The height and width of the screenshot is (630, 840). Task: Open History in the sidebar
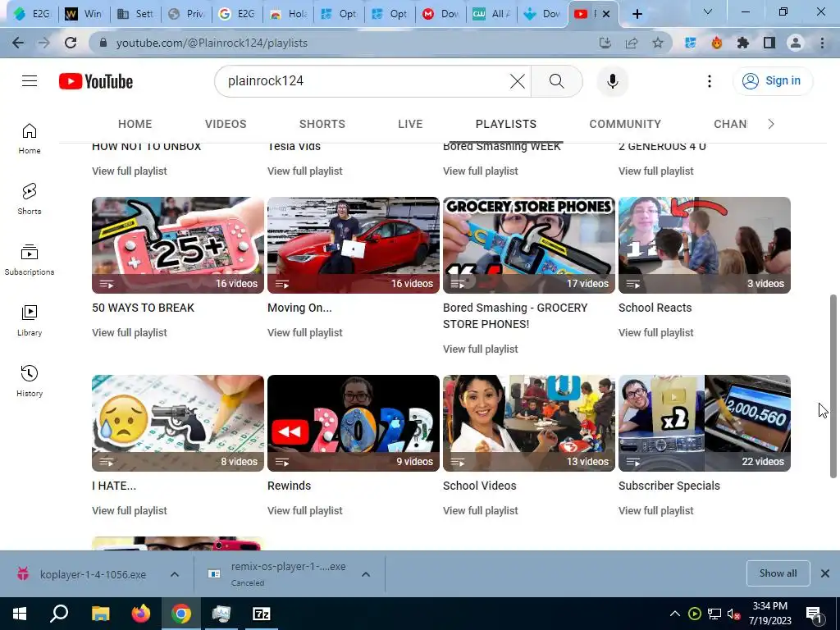pos(30,381)
